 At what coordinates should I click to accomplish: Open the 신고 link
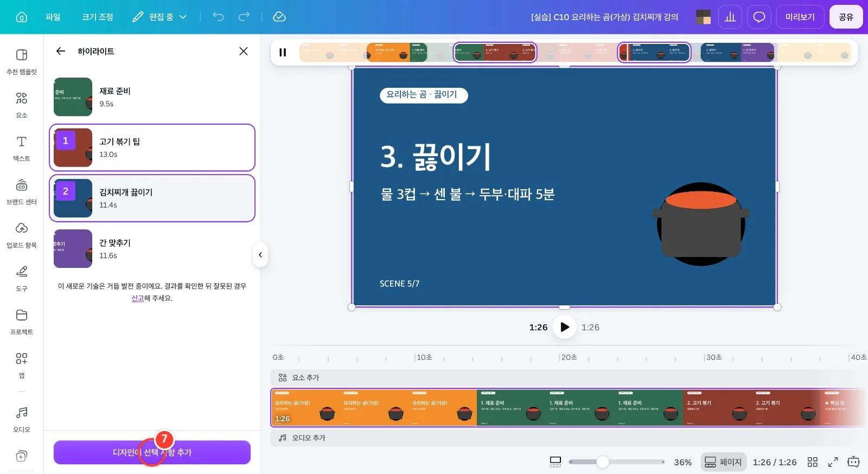coord(138,298)
